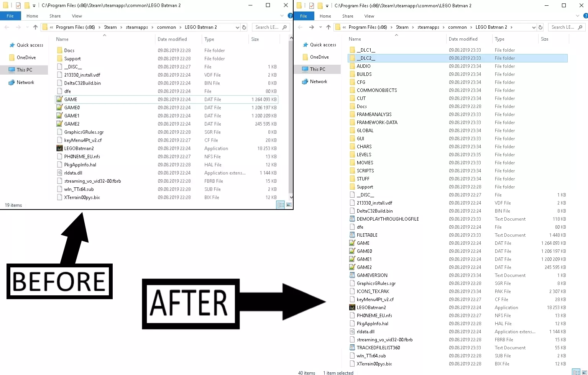Open Properties from left window title bar
This screenshot has height=375, width=588.
(18, 5)
